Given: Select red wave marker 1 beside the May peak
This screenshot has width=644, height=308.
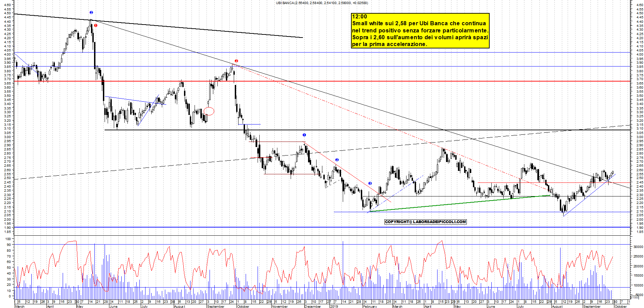Looking at the screenshot, I should coord(96,26).
